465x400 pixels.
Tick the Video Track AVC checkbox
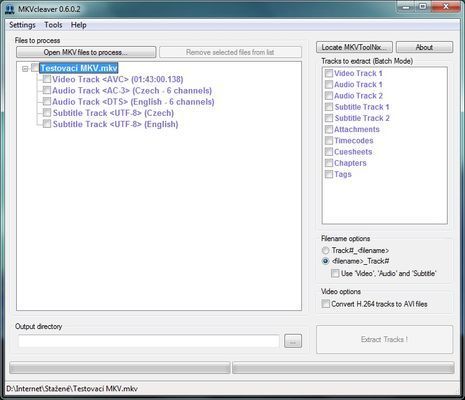tap(47, 79)
